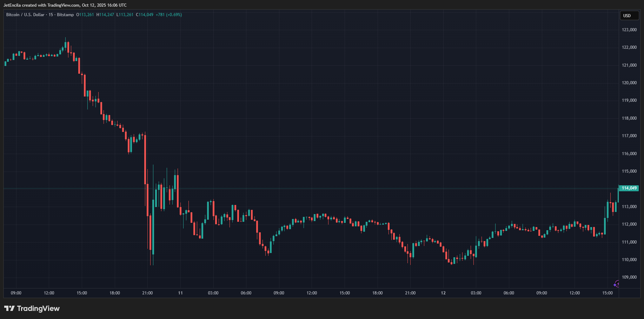
Task: Click the 118,000 price axis label
Action: [x=629, y=118]
